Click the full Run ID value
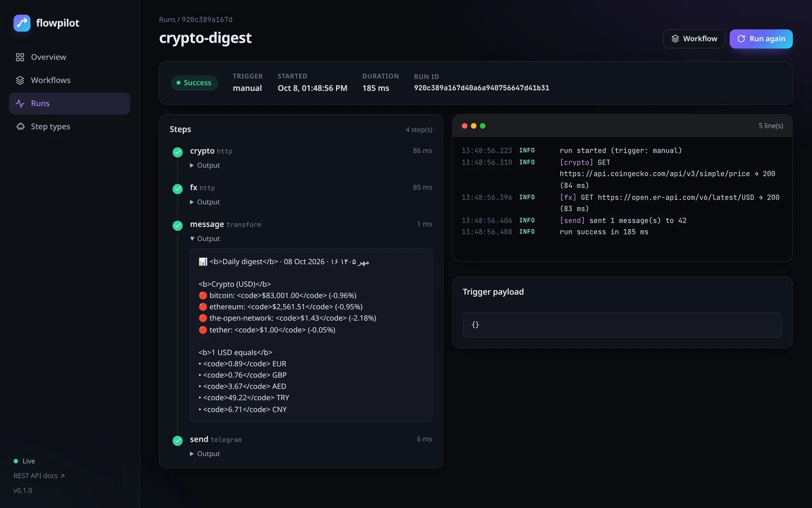The width and height of the screenshot is (812, 508). [x=482, y=88]
